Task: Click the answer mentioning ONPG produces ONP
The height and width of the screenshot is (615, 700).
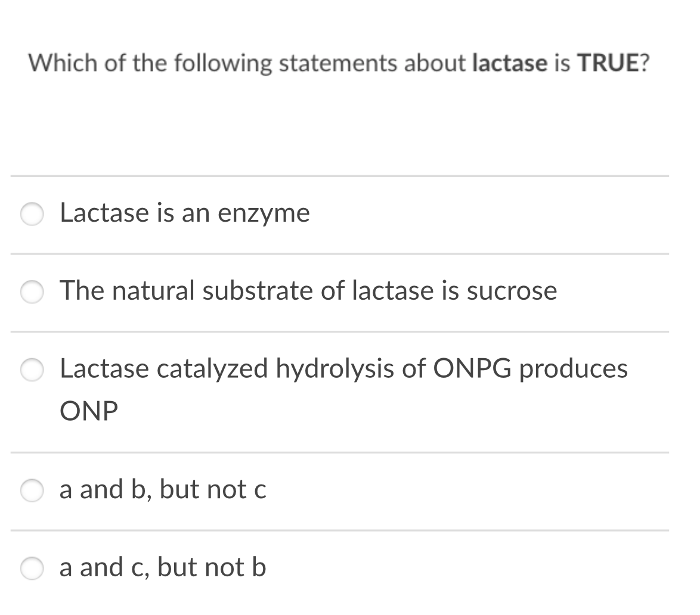Action: pyautogui.click(x=344, y=369)
